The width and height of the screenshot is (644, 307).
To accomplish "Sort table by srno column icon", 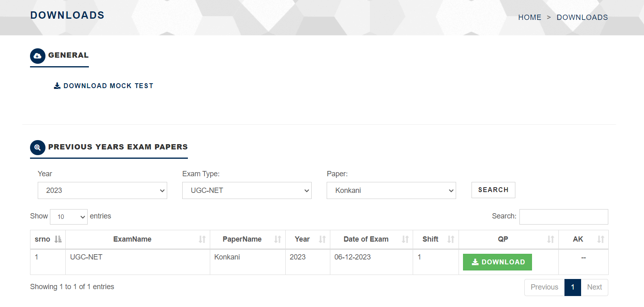I will [58, 239].
